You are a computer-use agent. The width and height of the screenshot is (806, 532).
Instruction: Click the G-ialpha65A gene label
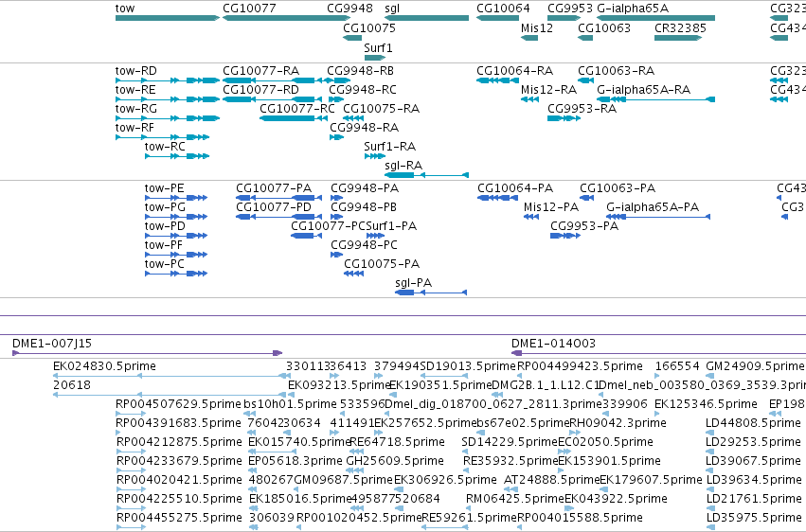633,9
